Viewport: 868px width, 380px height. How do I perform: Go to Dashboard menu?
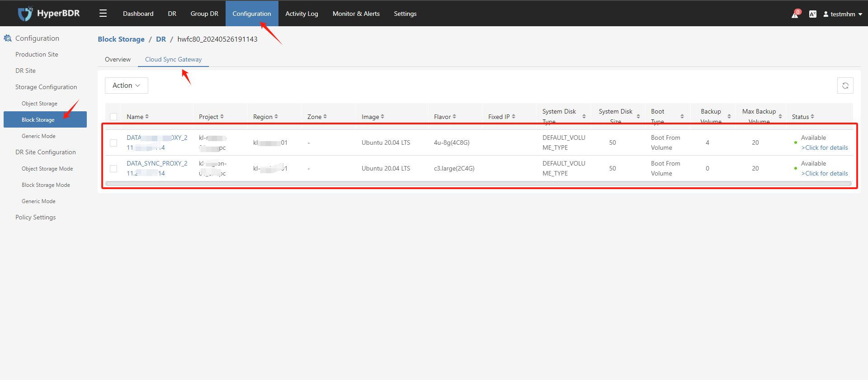[x=138, y=14]
